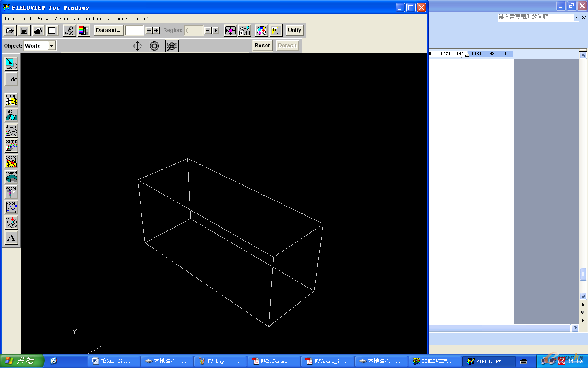The height and width of the screenshot is (368, 588).
Task: Toggle the translate move mode
Action: pyautogui.click(x=137, y=46)
